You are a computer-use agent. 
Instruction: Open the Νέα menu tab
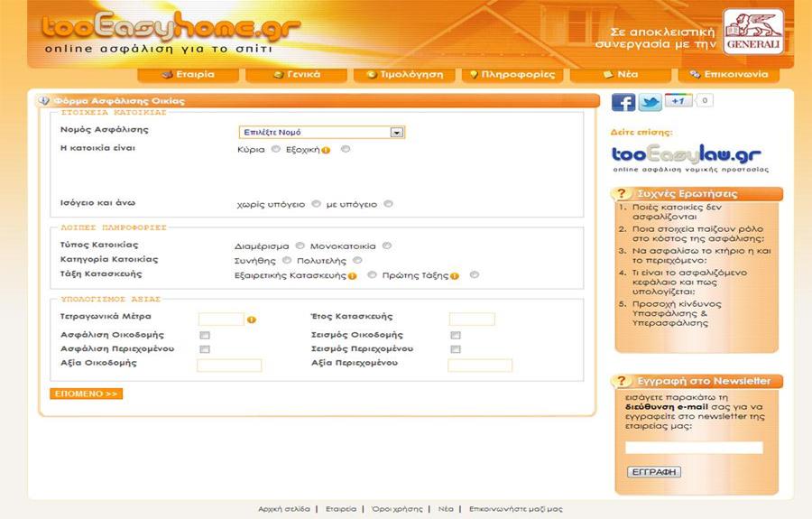coord(621,75)
